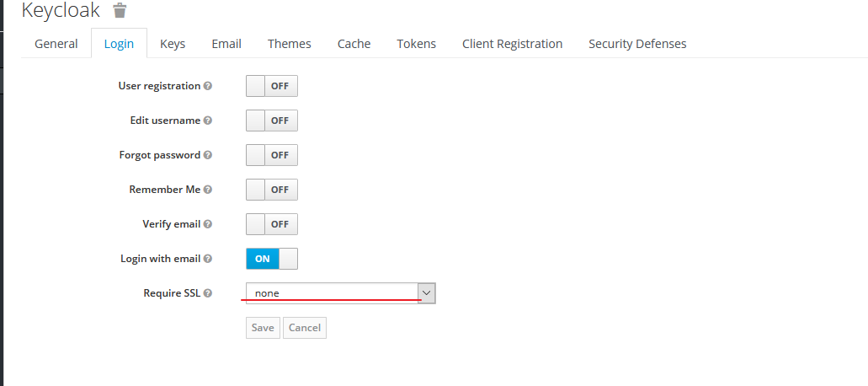
Task: Open the Security Defenses tab
Action: point(637,44)
